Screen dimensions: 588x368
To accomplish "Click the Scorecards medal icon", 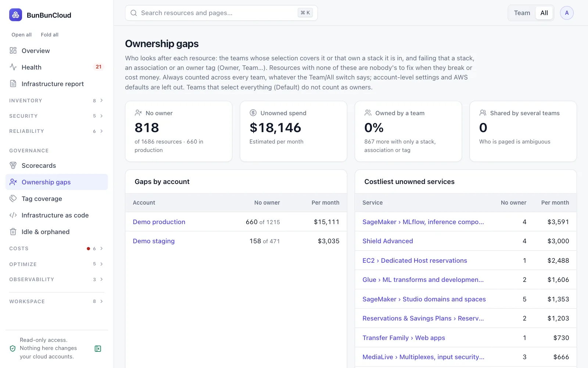I will (13, 165).
